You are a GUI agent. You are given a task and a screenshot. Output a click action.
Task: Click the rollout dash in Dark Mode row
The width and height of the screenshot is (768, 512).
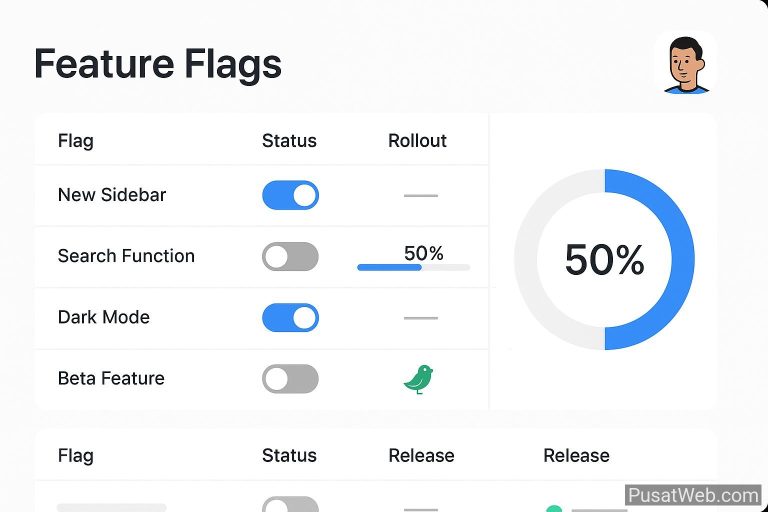421,318
